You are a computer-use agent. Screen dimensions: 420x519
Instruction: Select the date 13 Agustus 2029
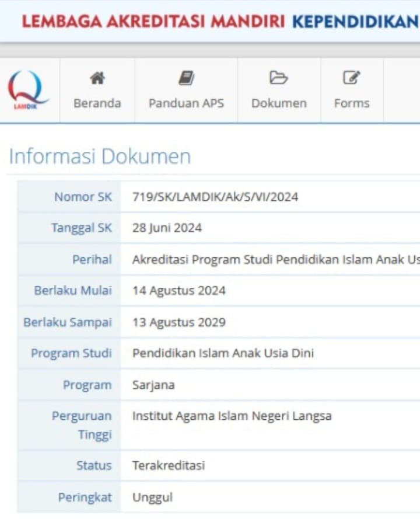pos(179,322)
